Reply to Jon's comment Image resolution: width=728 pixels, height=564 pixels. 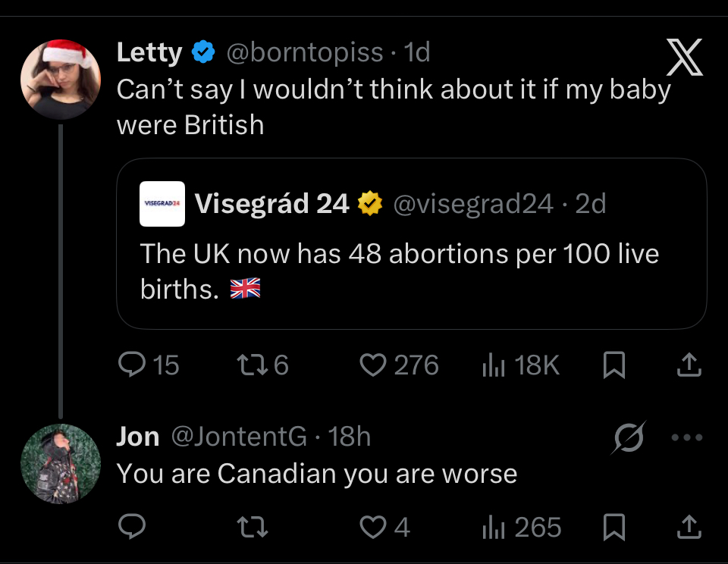[x=133, y=527]
